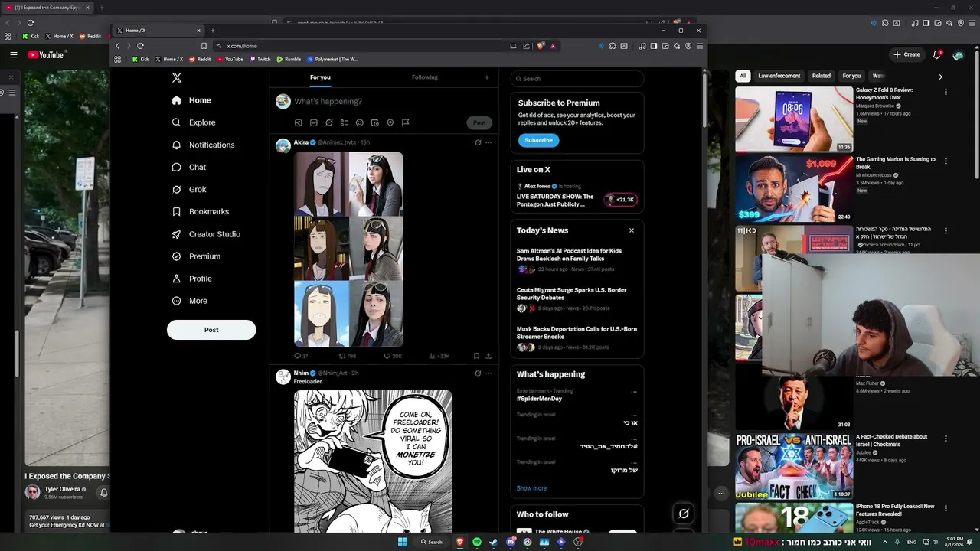Open floating Grok button at bottom right

[684, 514]
